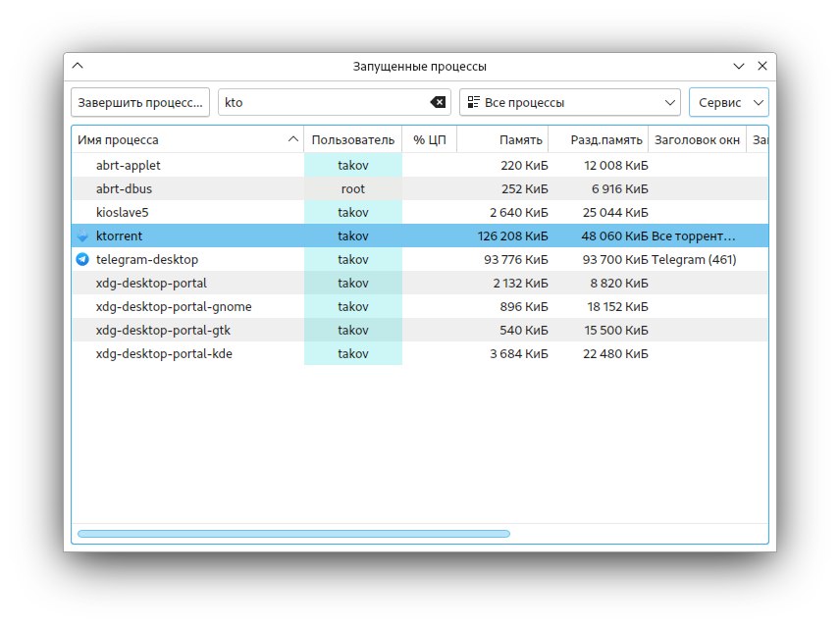Screen dimensions: 840x627
Task: Click the 'Заголовок окн' column header
Action: pos(697,140)
